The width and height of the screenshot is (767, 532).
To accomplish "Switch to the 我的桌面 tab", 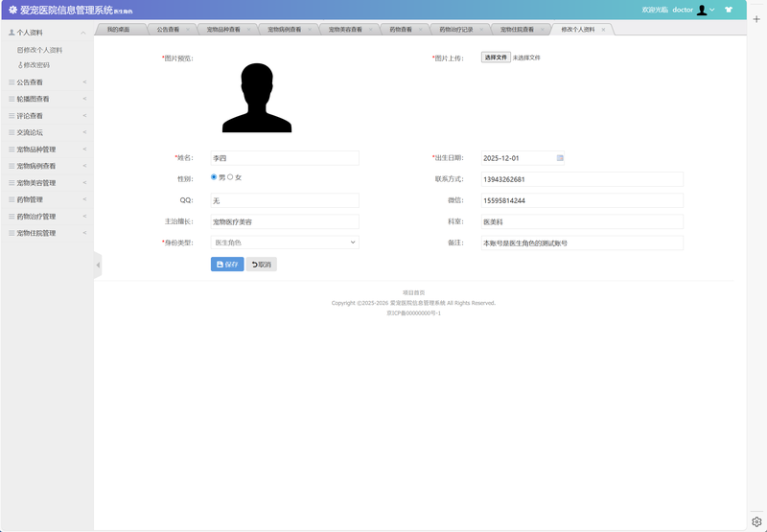I will click(118, 30).
